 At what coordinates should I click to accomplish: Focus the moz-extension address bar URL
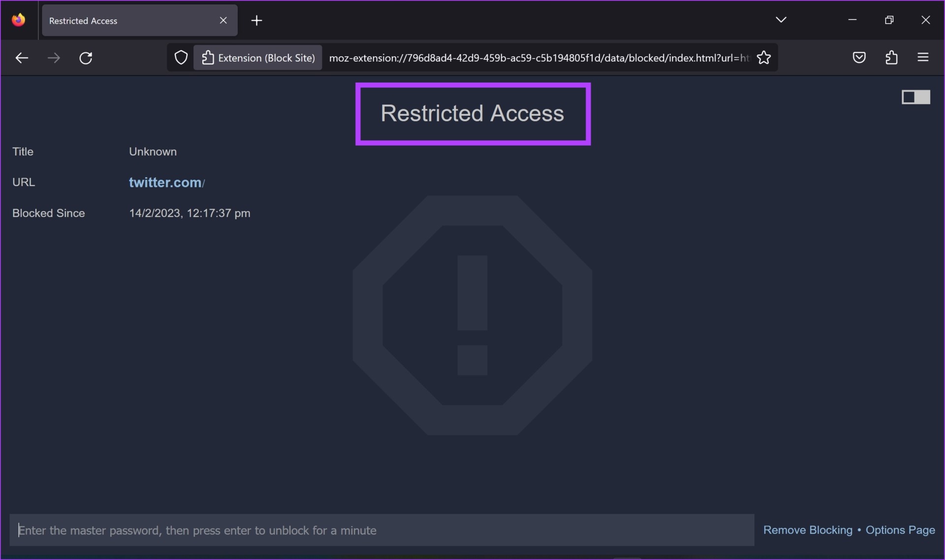(538, 58)
